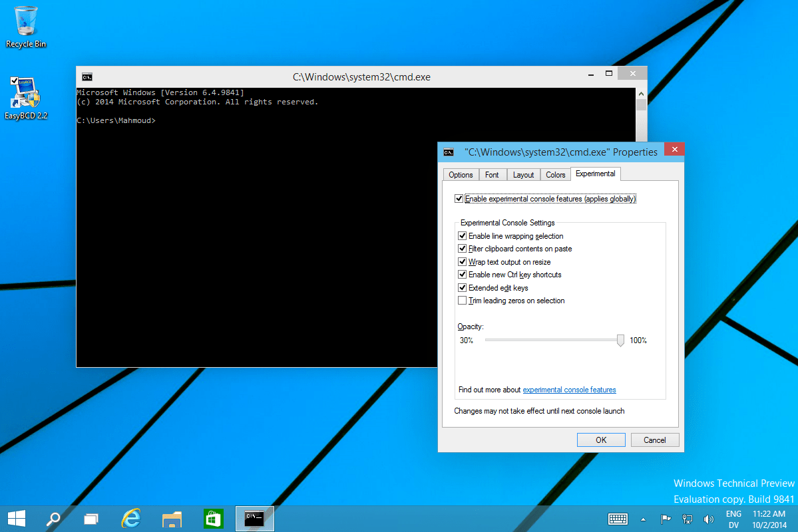Click OK in the Properties dialog
This screenshot has height=532, width=798.
click(x=601, y=440)
